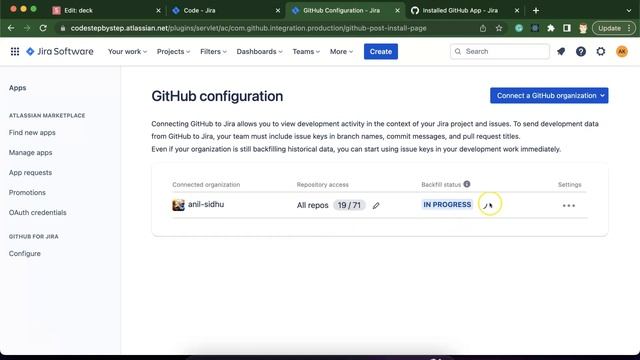This screenshot has width=640, height=360.
Task: Close the 'Code - Jira' tab
Action: coord(278,11)
